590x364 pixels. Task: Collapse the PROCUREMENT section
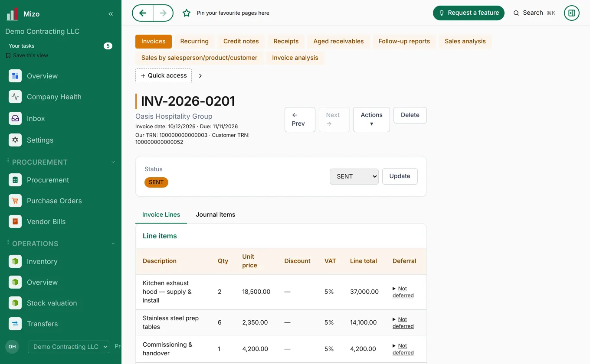113,162
